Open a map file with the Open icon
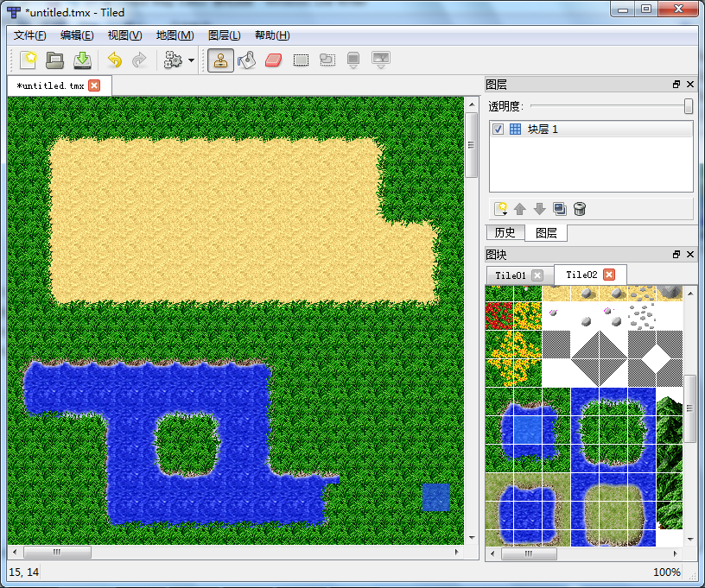This screenshot has width=705, height=588. [x=54, y=60]
